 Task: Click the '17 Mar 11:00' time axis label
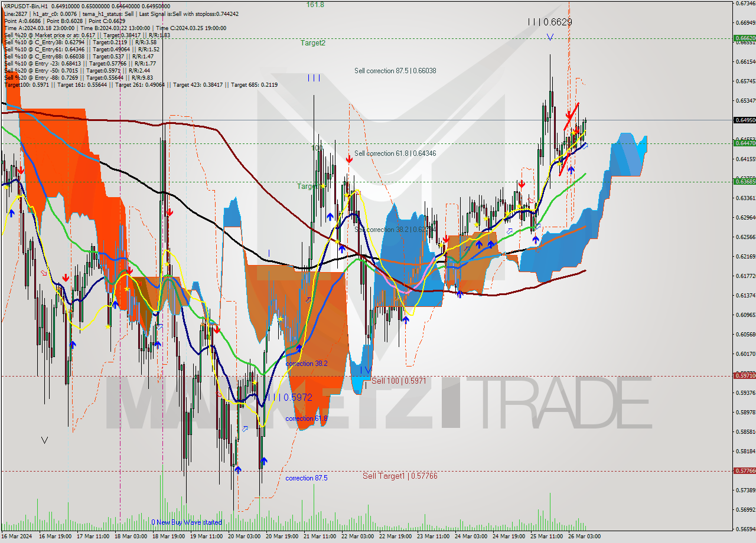click(94, 537)
